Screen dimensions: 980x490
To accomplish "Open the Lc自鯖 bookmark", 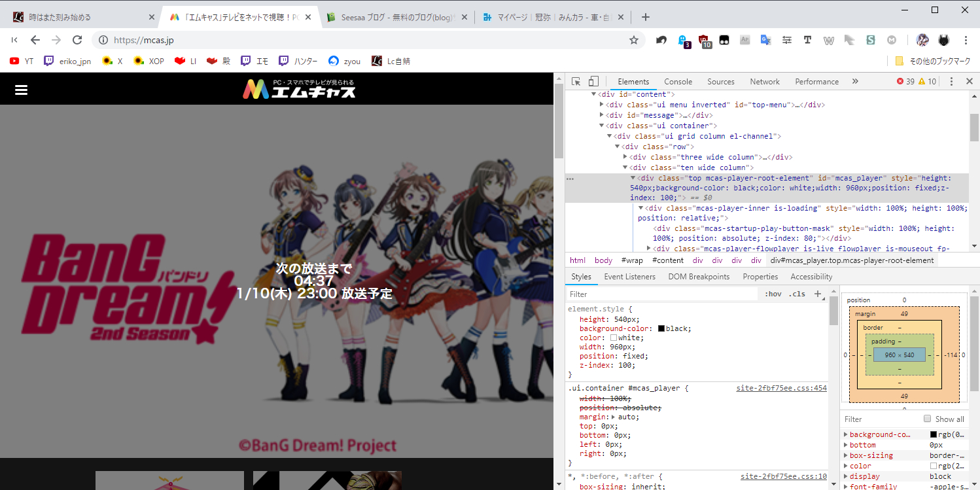I will [391, 61].
